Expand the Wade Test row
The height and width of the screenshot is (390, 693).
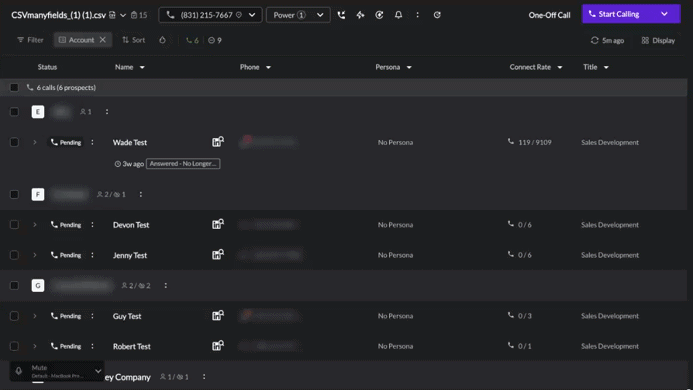pyautogui.click(x=34, y=142)
